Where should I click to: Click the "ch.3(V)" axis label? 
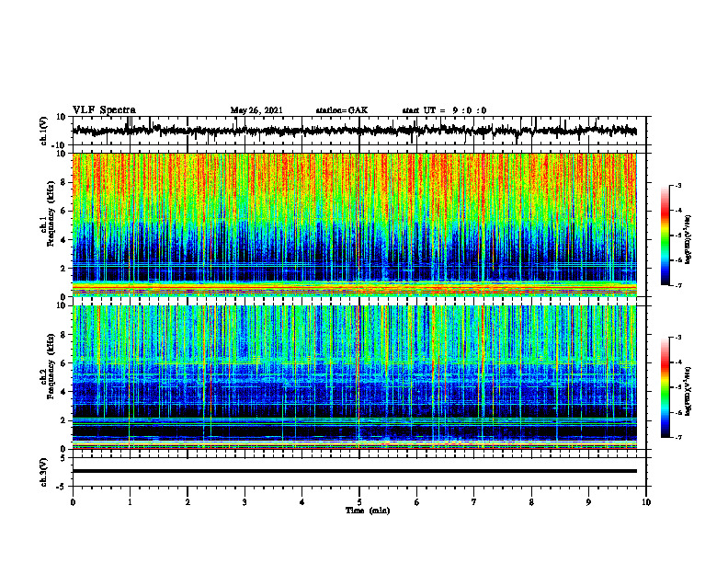click(x=44, y=472)
